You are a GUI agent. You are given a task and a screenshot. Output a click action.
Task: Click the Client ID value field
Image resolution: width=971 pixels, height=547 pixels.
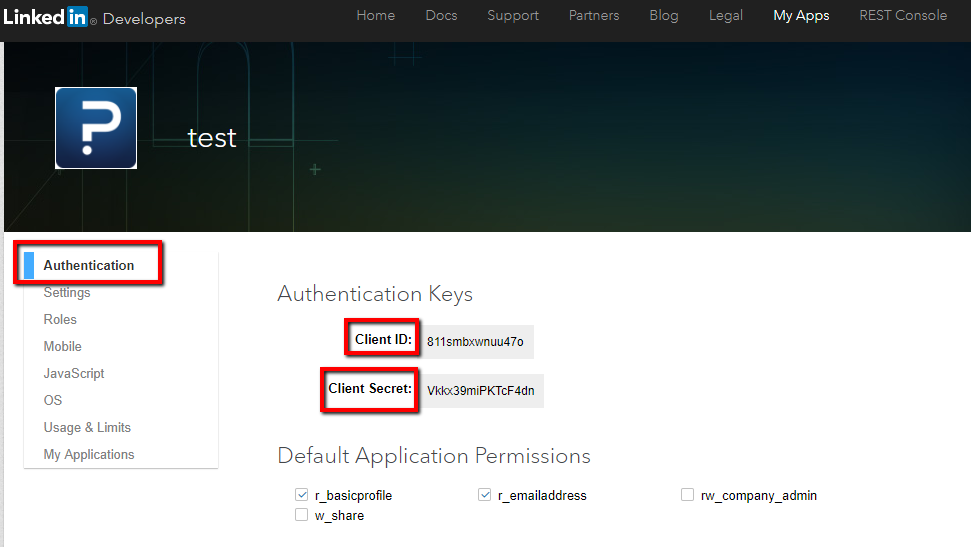pyautogui.click(x=476, y=342)
